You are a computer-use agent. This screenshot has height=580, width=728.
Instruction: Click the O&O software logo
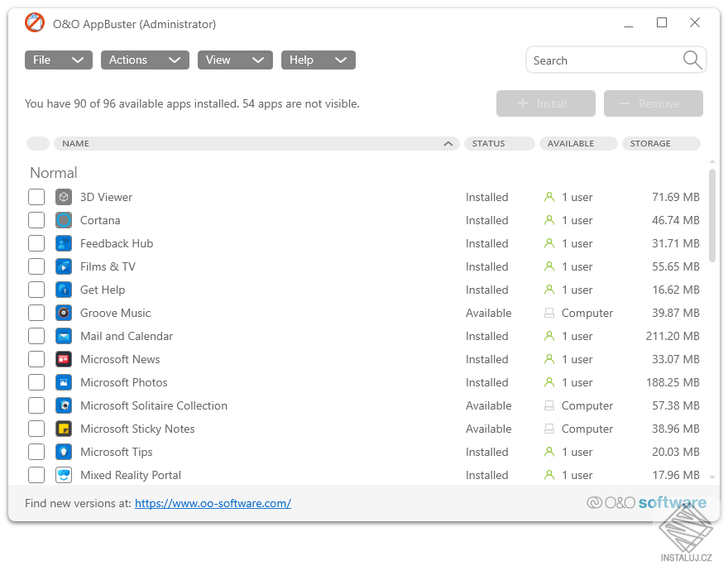pyautogui.click(x=646, y=502)
